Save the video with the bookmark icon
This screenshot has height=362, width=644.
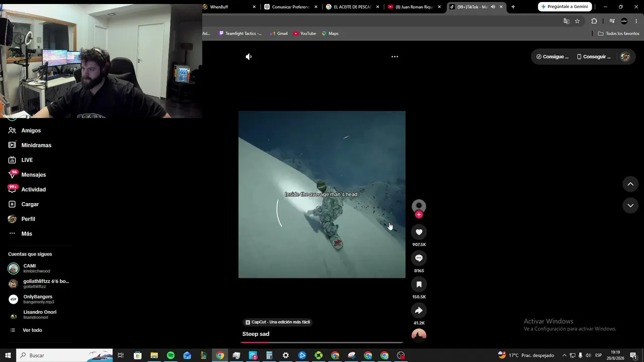tap(419, 284)
